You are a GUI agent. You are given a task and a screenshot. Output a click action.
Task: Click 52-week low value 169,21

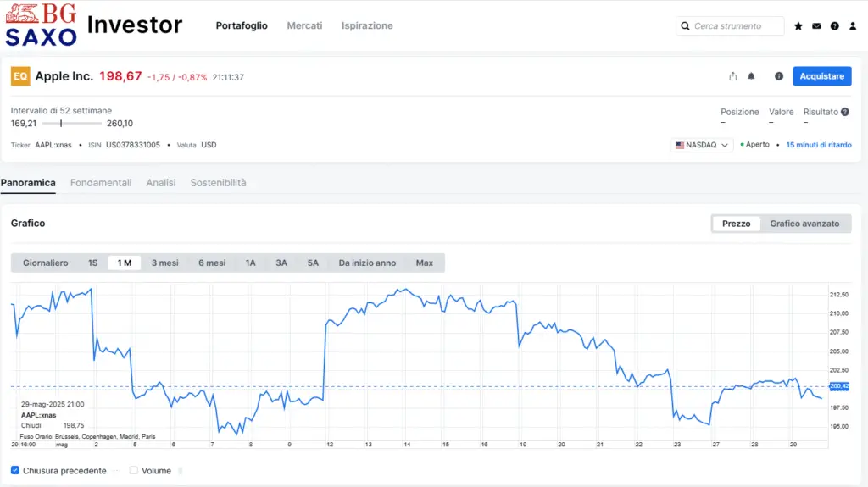(24, 124)
